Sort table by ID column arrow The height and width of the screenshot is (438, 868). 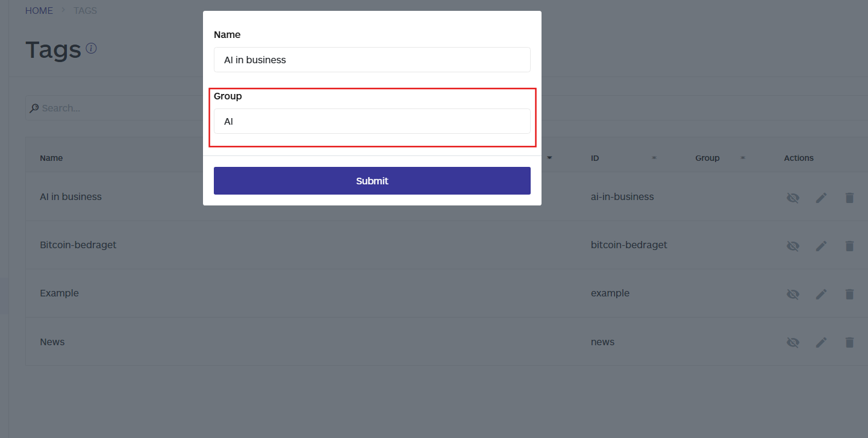click(x=654, y=158)
